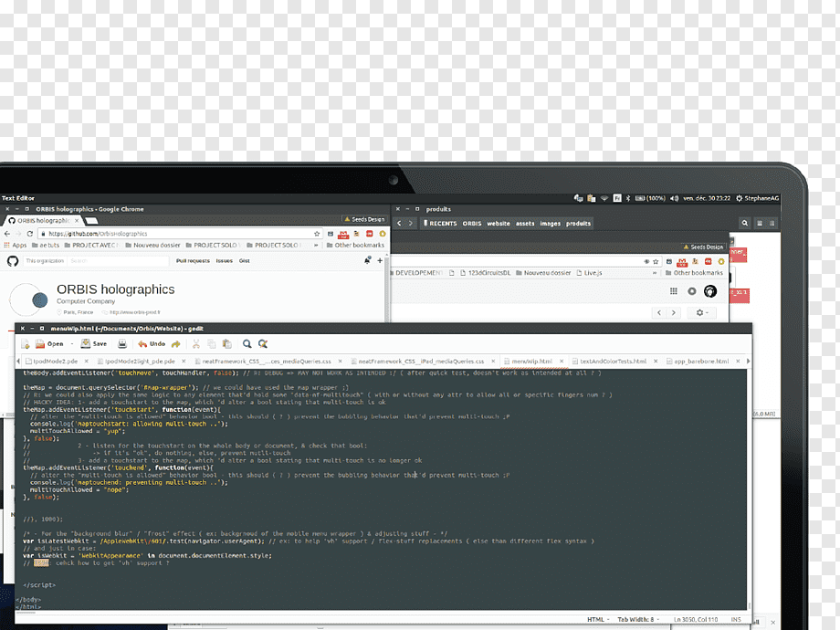Print the current gedit document

click(x=122, y=344)
